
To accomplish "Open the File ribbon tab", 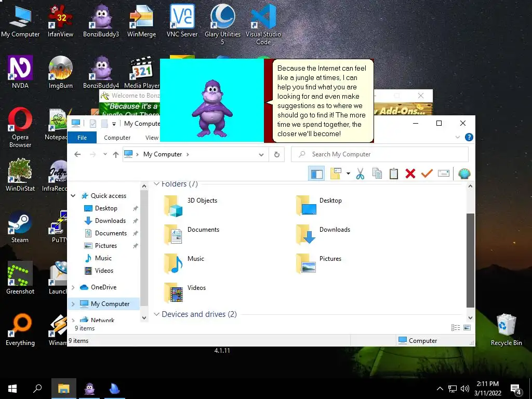I will 82,137.
